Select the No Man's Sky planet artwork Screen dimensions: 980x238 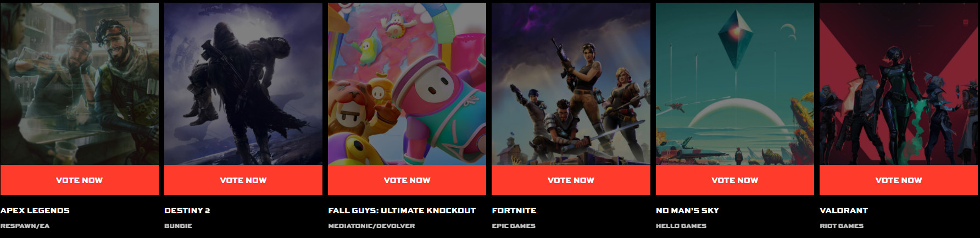point(735,84)
